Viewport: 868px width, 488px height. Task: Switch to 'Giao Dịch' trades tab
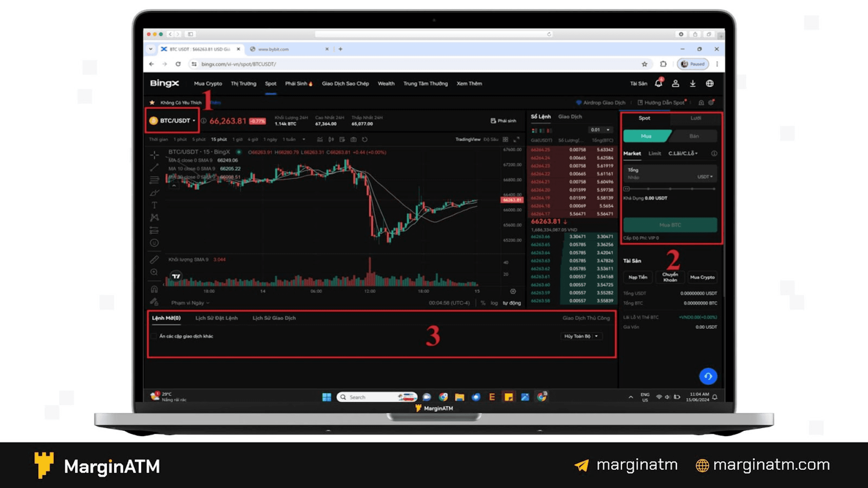click(x=570, y=117)
